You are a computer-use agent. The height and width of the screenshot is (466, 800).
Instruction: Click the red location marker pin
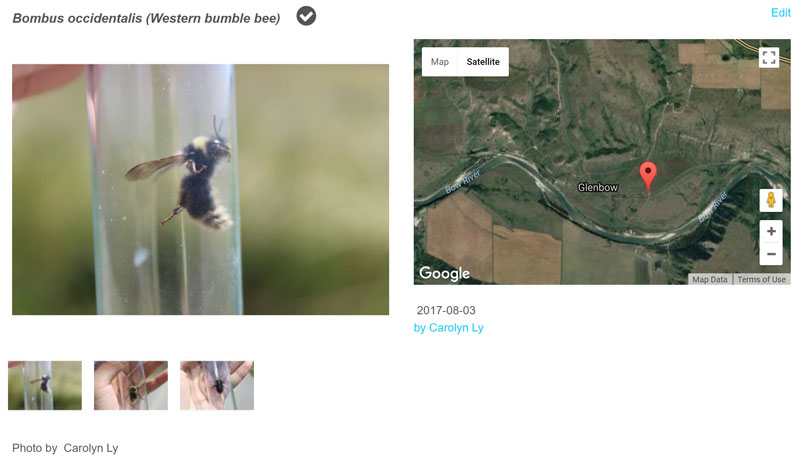[x=648, y=176]
